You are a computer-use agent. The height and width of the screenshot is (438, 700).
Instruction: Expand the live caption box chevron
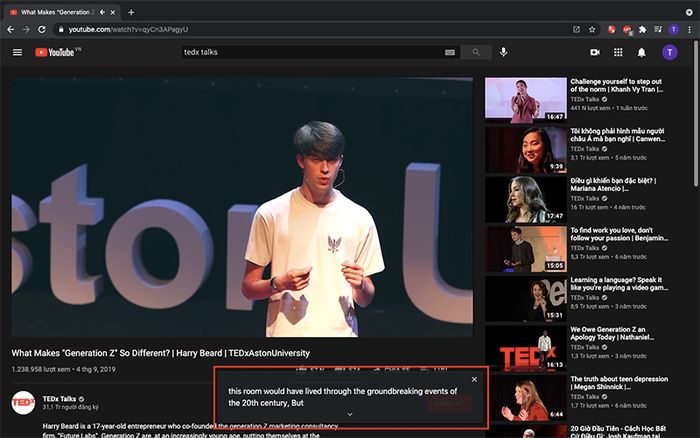[350, 414]
